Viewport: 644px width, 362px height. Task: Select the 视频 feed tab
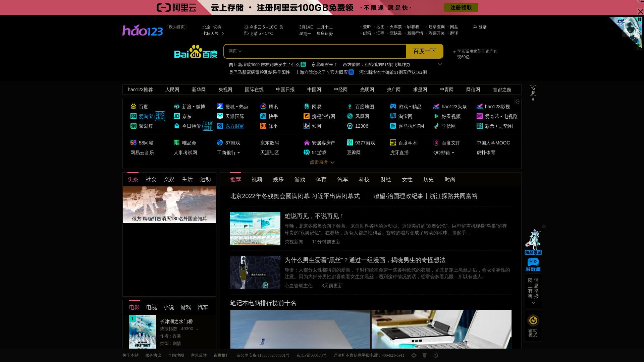257,180
